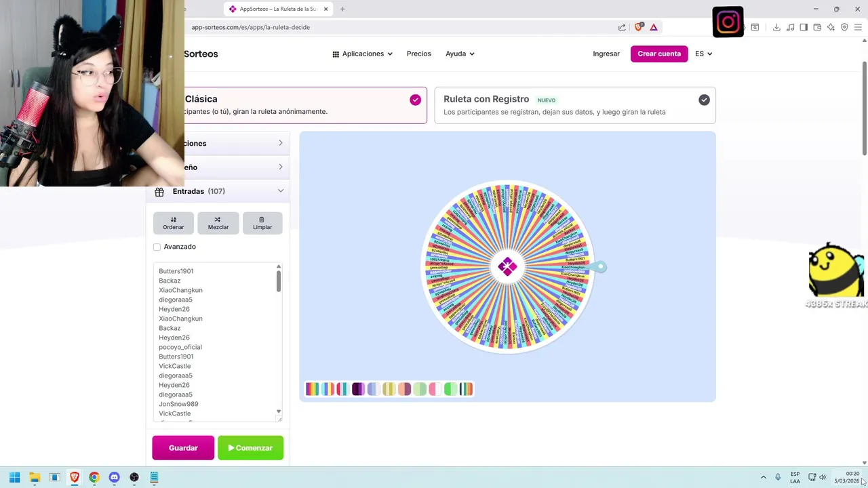The image size is (868, 488).
Task: Click the browser address bar URL
Action: [x=250, y=27]
